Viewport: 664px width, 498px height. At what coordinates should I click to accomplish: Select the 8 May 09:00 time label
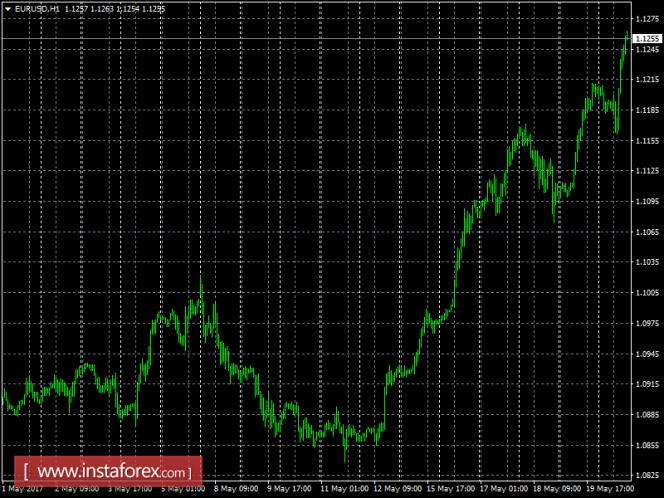pos(235,490)
